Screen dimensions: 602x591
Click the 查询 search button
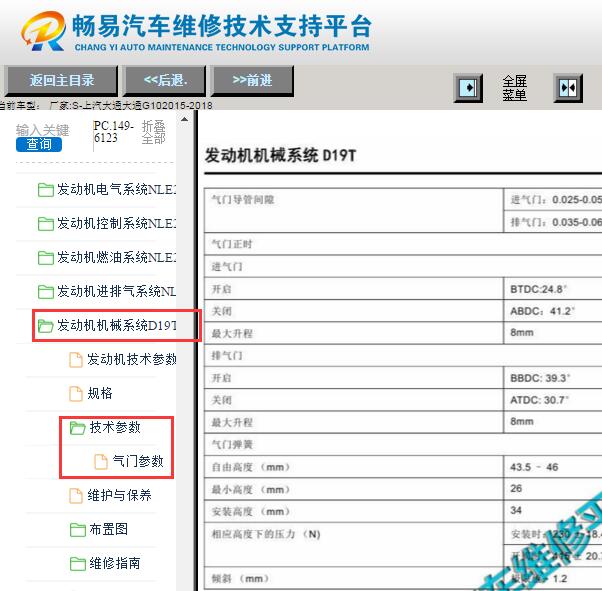39,144
